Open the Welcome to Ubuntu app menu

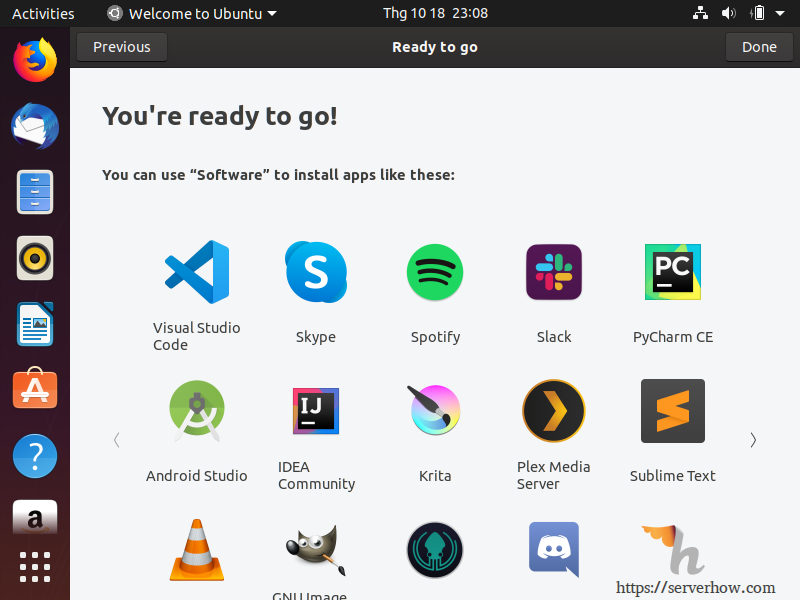(x=192, y=13)
